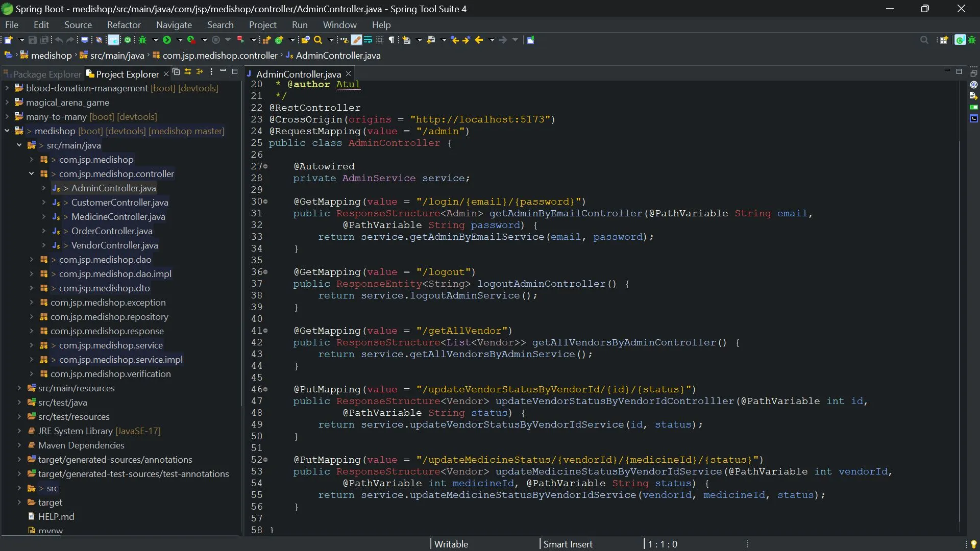Open the Navigate menu
The width and height of the screenshot is (980, 551).
click(x=174, y=24)
